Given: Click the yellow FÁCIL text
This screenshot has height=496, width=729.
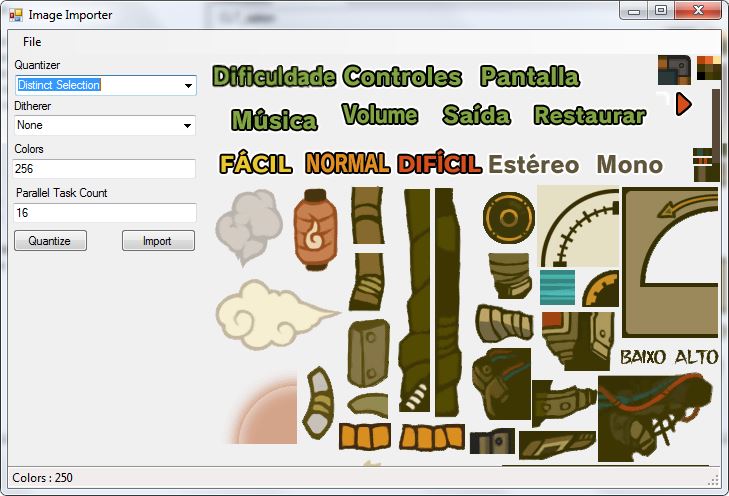Looking at the screenshot, I should [256, 164].
